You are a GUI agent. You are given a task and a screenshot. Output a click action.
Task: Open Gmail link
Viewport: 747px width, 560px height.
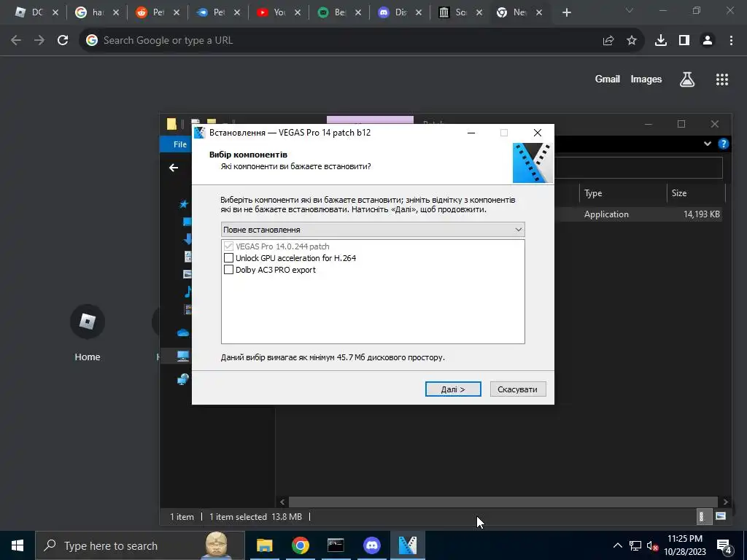coord(608,79)
